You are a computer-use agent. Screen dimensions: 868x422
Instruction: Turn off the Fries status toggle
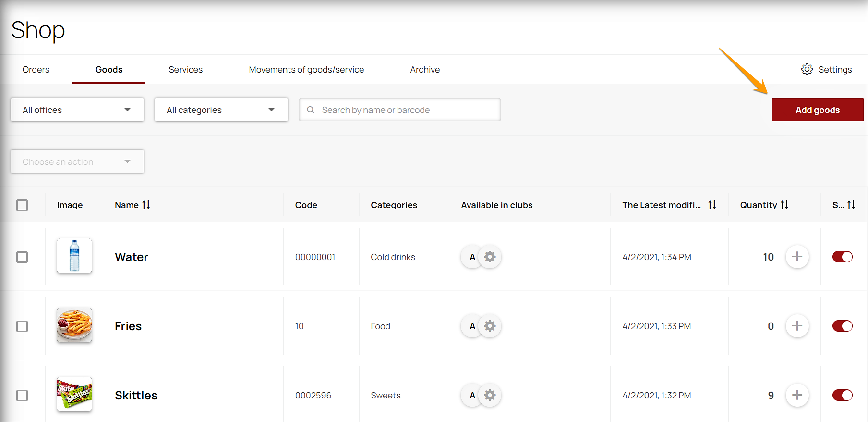(x=842, y=326)
